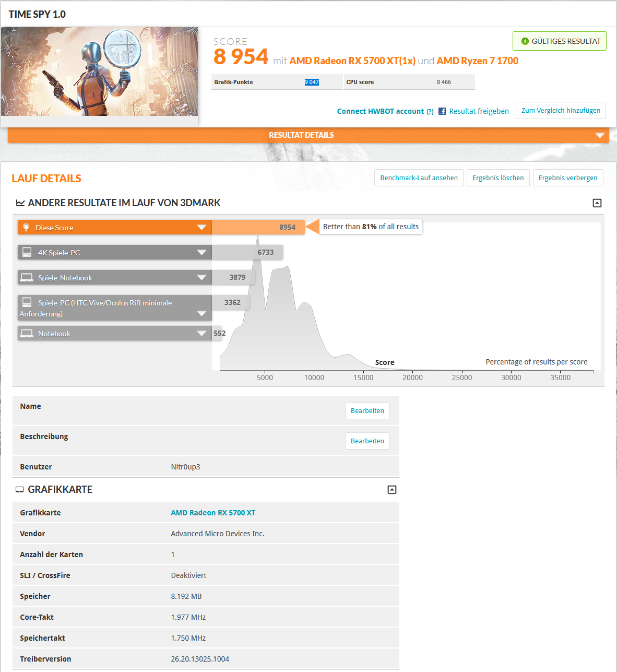Viewport: 617px width, 672px height.
Task: Click Zum Vergleich hinzufügen button
Action: coord(561,111)
